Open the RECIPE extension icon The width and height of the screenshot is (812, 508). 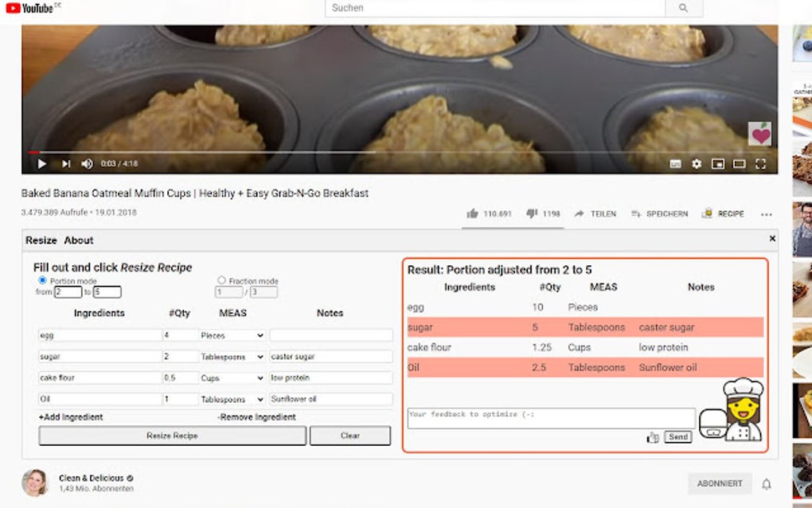click(x=722, y=213)
